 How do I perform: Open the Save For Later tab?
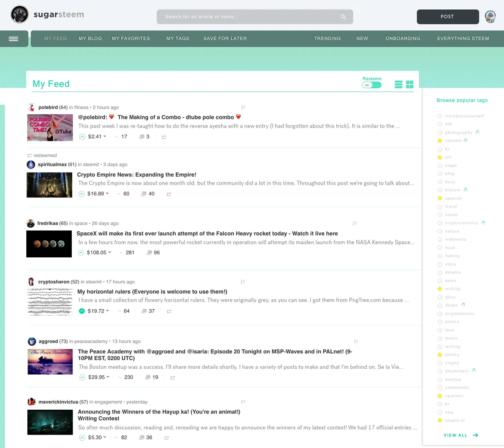click(x=225, y=39)
